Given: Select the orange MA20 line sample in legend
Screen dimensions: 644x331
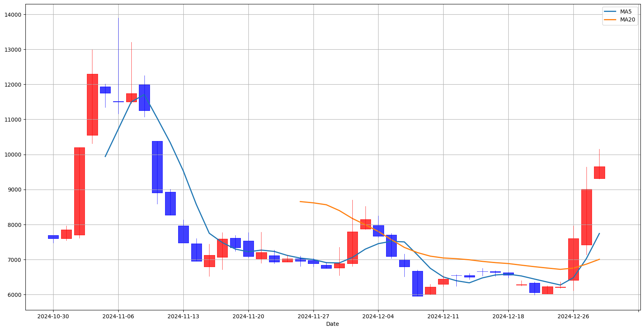Looking at the screenshot, I should click(611, 20).
